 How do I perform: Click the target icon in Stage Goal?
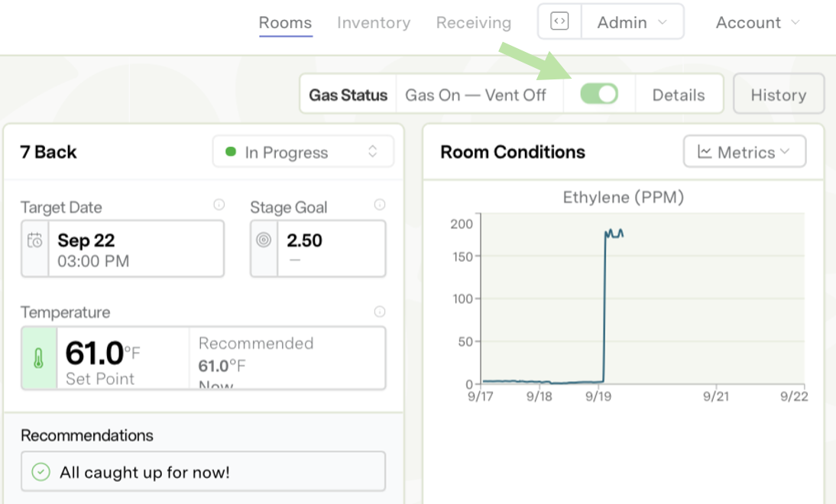click(x=264, y=241)
